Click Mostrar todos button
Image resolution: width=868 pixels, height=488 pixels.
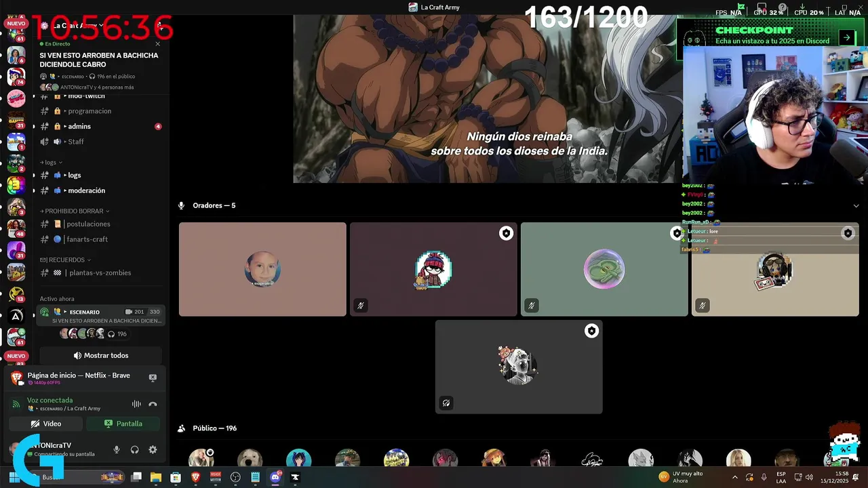click(100, 355)
